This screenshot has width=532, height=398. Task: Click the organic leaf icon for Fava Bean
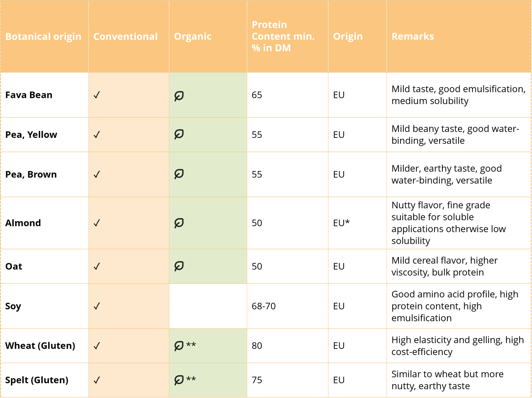point(179,96)
